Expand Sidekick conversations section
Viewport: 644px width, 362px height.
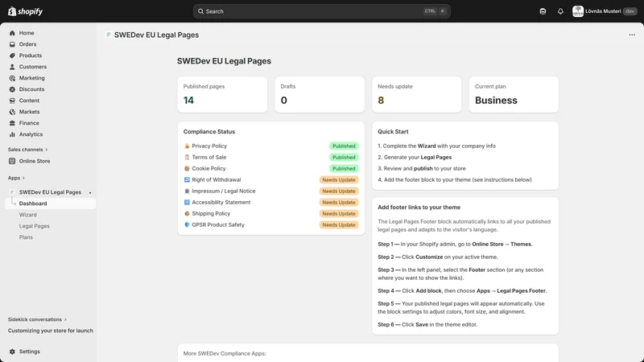tap(37, 319)
